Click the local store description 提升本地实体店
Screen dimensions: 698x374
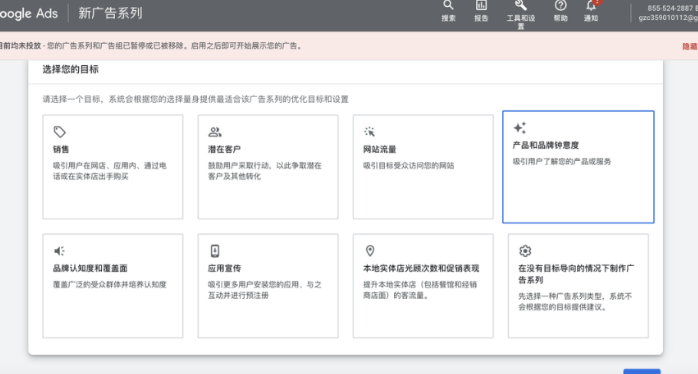coord(420,290)
